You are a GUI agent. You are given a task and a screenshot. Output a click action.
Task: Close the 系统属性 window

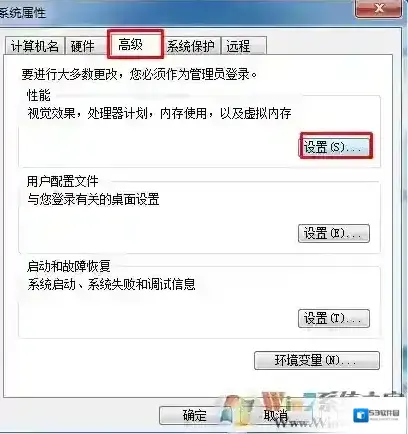(378, 8)
